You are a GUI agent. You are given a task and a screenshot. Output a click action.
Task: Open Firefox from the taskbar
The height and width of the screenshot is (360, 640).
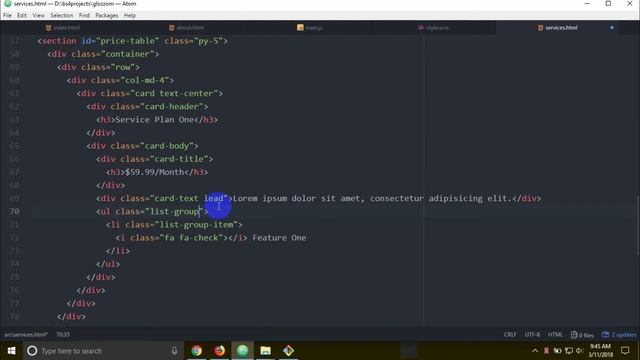coord(220,351)
